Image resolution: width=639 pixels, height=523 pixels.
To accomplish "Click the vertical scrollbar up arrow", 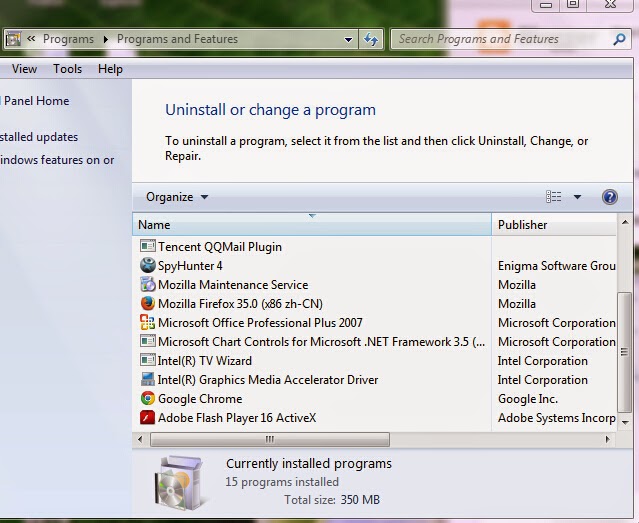I will coord(625,222).
